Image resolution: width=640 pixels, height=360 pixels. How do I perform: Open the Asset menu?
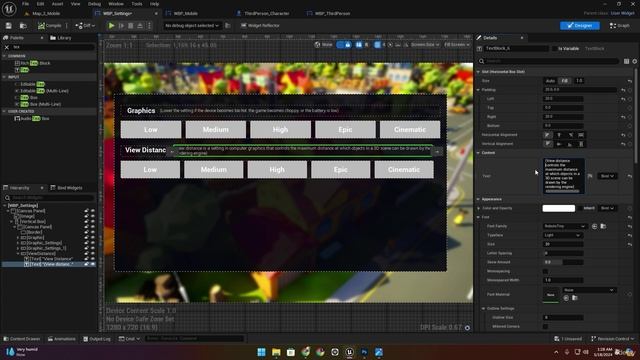(57, 4)
